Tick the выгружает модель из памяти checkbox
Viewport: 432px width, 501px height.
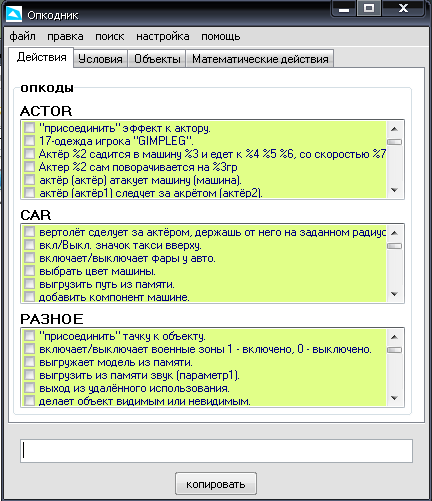pos(29,362)
